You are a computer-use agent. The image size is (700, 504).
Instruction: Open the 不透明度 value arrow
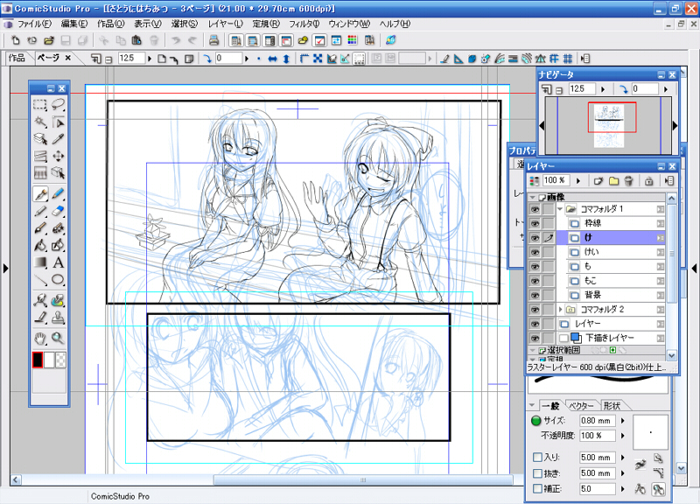click(x=623, y=436)
